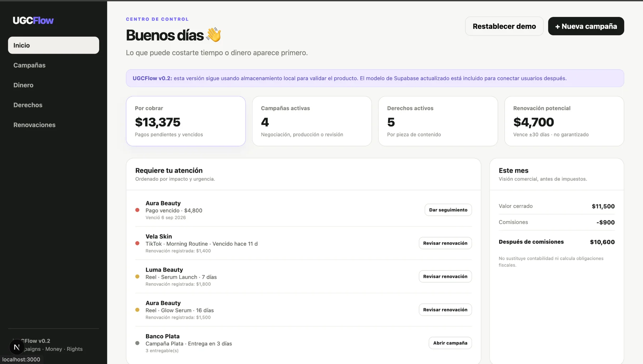This screenshot has width=643, height=364.
Task: Click Revisar renovación for Vela Skin
Action: click(445, 243)
